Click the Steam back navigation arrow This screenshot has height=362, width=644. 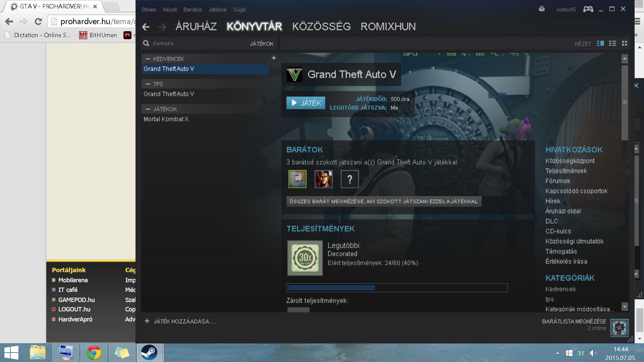(x=146, y=27)
